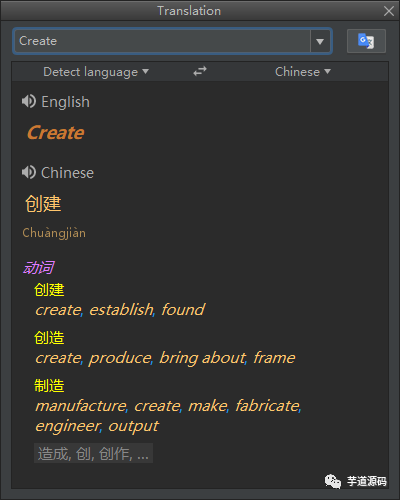Click the 动词 part-of-speech label
400x500 pixels.
point(39,268)
